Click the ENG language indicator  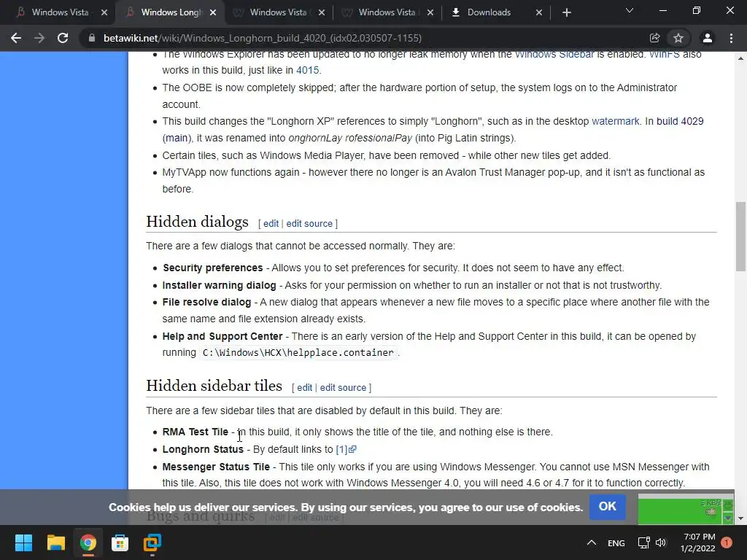(x=616, y=542)
